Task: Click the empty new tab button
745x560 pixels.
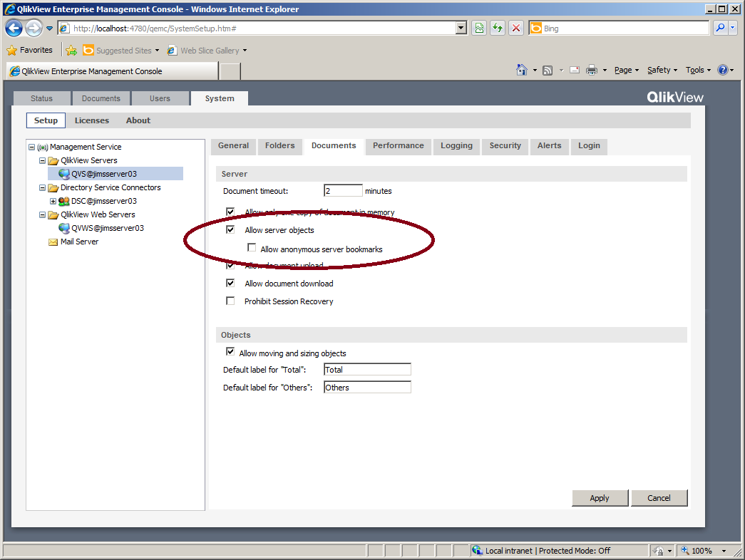Action: pos(230,71)
